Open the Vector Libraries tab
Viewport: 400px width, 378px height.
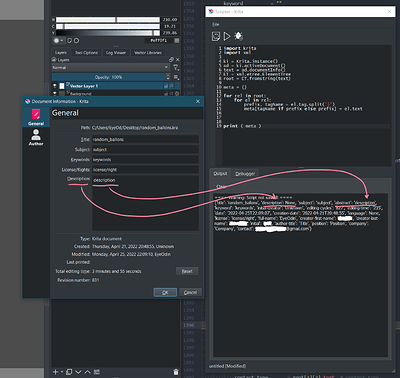(x=148, y=53)
